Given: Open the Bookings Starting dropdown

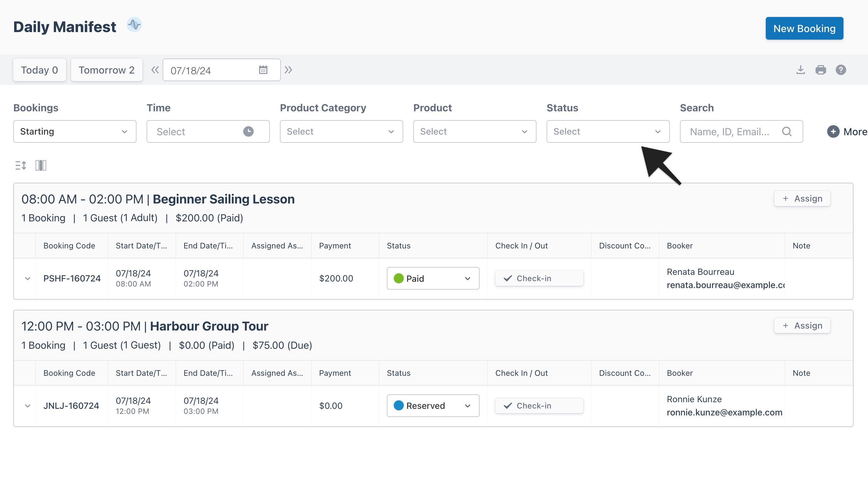Looking at the screenshot, I should (75, 131).
